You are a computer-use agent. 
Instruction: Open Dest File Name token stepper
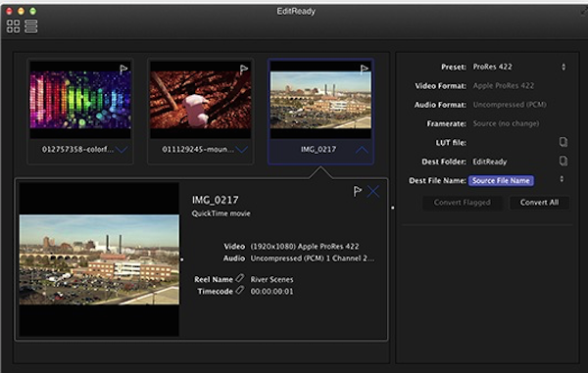562,179
